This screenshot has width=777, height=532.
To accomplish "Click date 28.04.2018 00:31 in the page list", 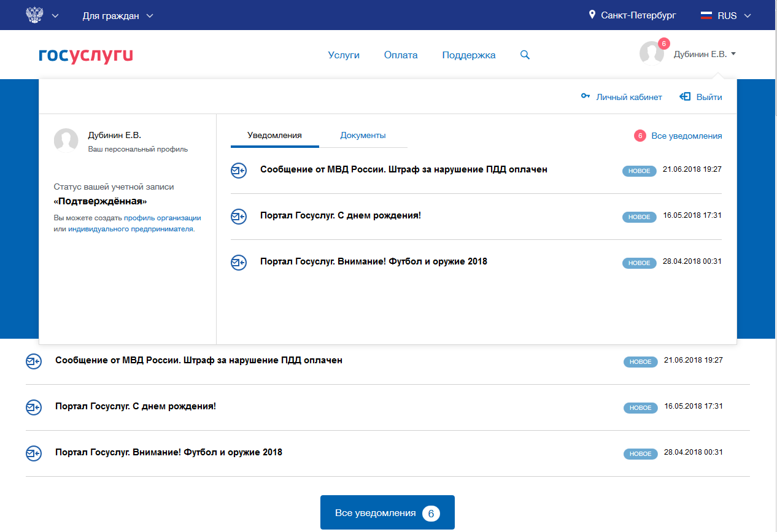I will 694,452.
